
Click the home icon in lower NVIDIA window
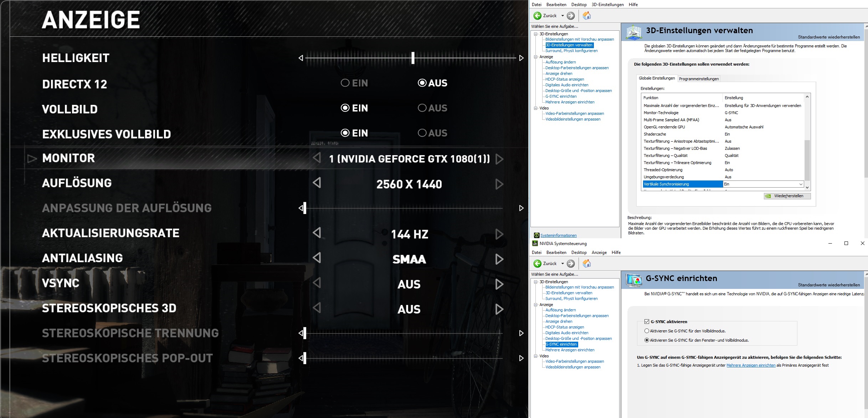point(586,264)
